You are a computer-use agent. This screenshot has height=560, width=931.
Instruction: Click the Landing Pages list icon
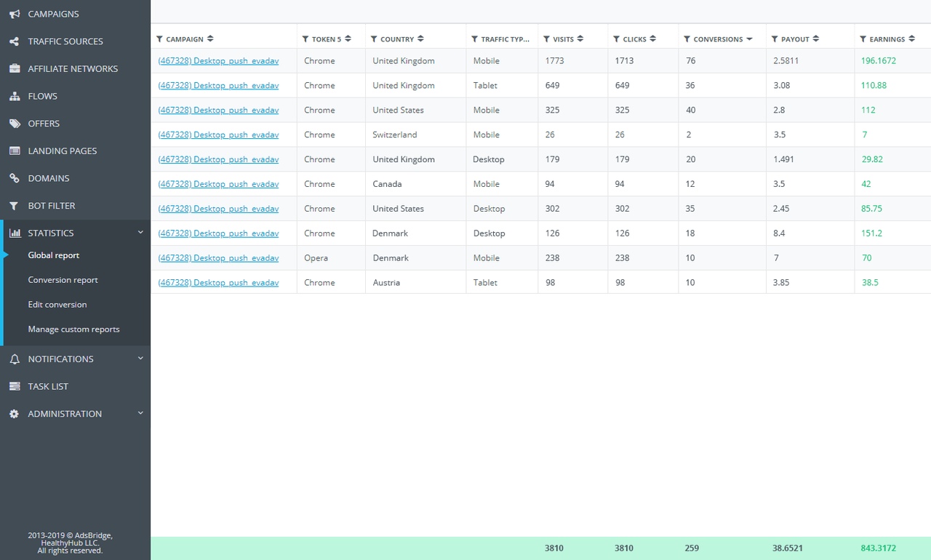click(x=15, y=151)
